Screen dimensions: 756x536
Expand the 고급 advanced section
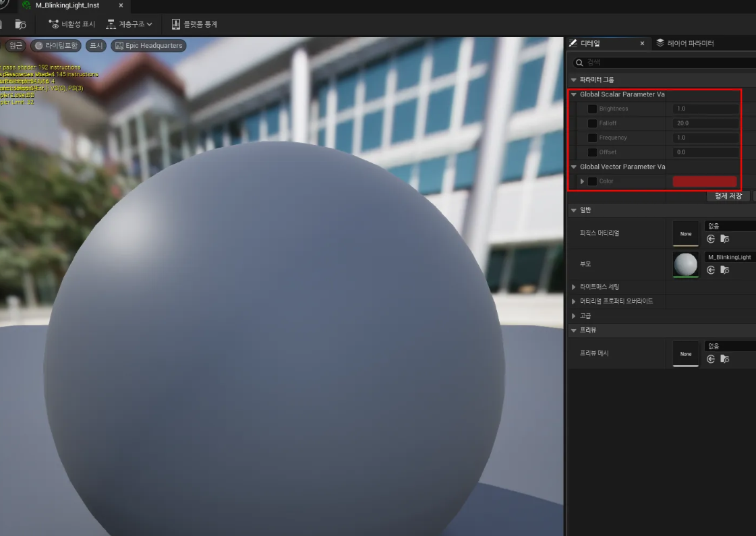coord(573,316)
